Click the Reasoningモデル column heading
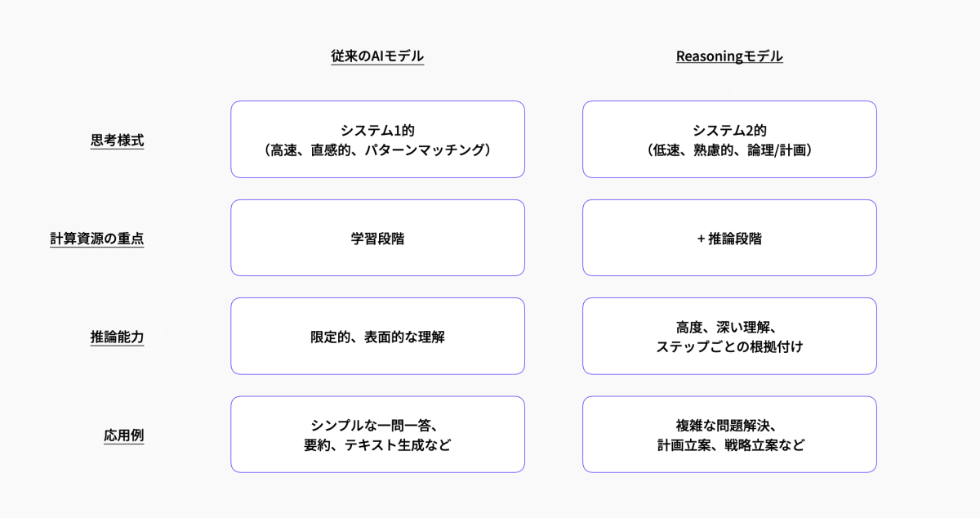The image size is (980, 518). coord(729,56)
